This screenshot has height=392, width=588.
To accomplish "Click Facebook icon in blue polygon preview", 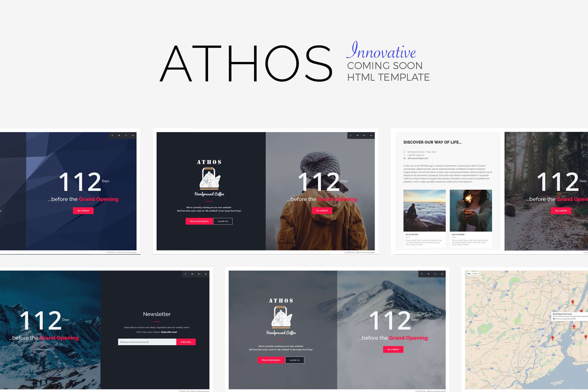I will [x=112, y=135].
